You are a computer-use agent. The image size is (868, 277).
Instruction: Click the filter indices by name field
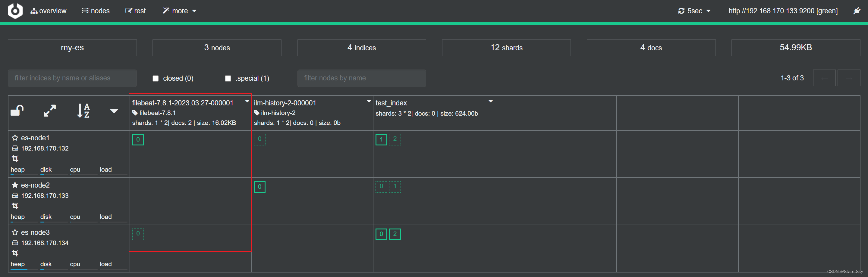pos(72,78)
